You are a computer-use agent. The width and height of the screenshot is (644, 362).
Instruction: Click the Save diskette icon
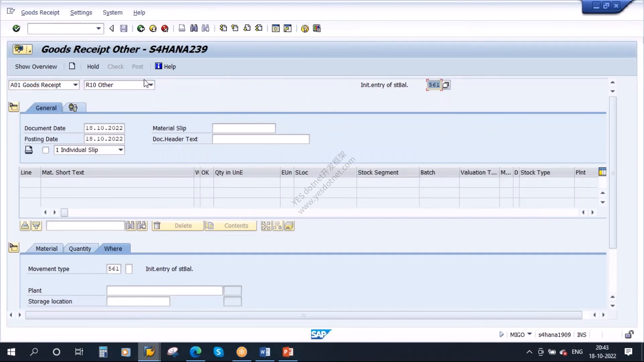pos(124,28)
